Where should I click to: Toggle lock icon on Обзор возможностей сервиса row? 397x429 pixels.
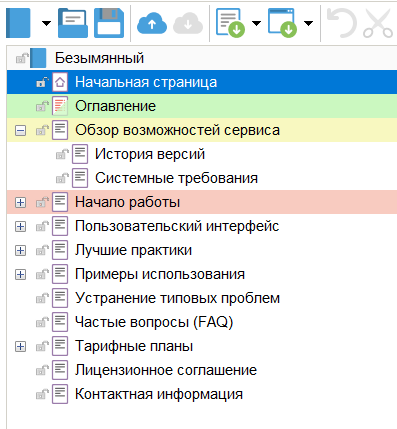coord(42,130)
